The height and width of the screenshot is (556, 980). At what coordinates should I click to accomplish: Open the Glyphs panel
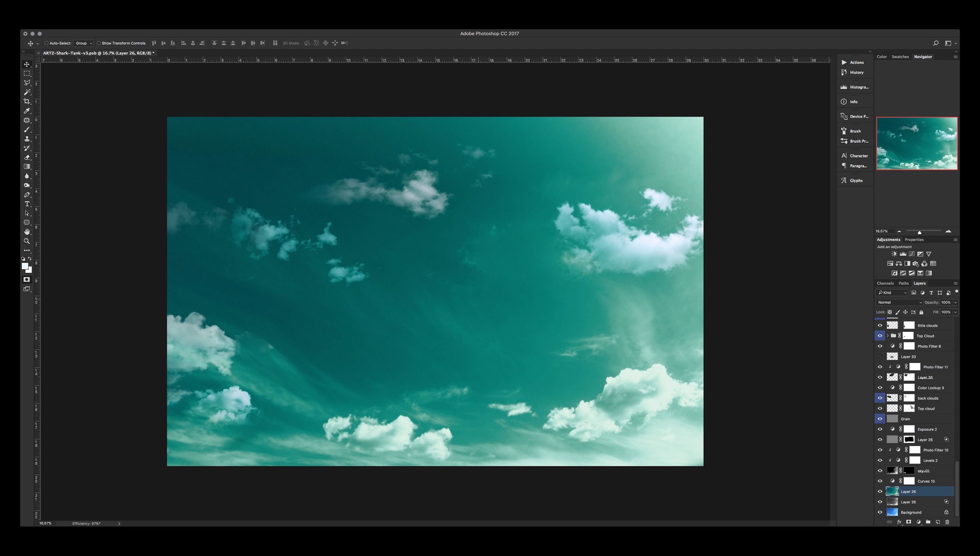[856, 181]
